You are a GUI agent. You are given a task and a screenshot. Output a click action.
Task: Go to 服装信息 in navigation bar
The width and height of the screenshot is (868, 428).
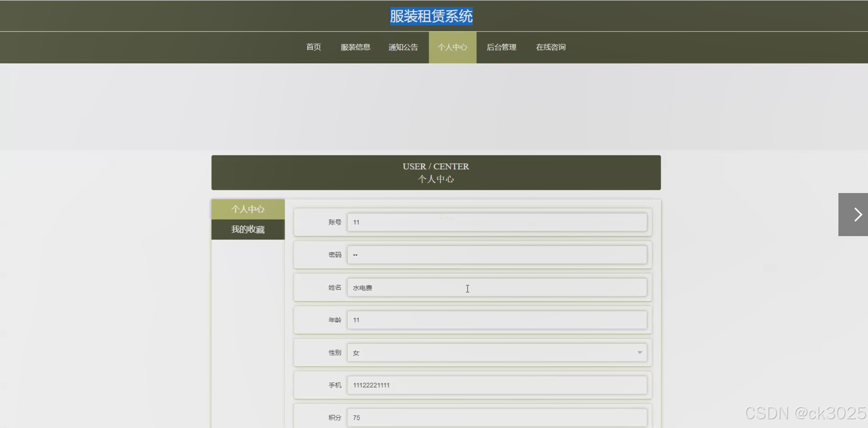click(x=355, y=47)
